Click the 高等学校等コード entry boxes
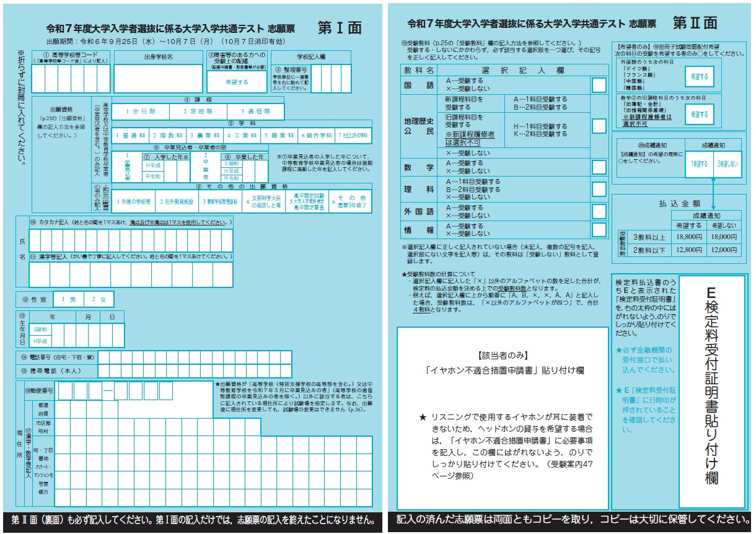The image size is (756, 534). (x=71, y=79)
